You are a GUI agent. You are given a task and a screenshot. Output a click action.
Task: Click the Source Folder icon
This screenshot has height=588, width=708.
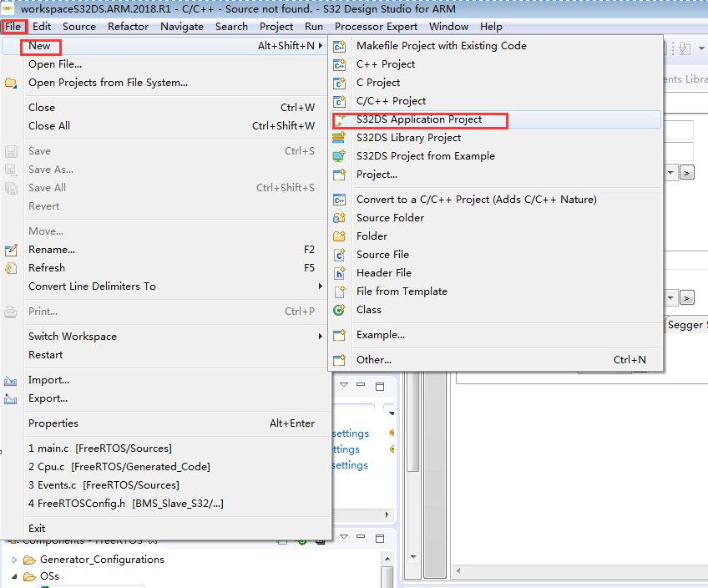pos(337,217)
